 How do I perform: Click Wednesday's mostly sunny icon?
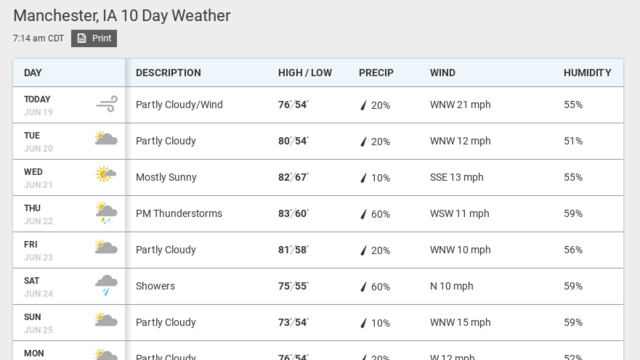[x=106, y=175]
